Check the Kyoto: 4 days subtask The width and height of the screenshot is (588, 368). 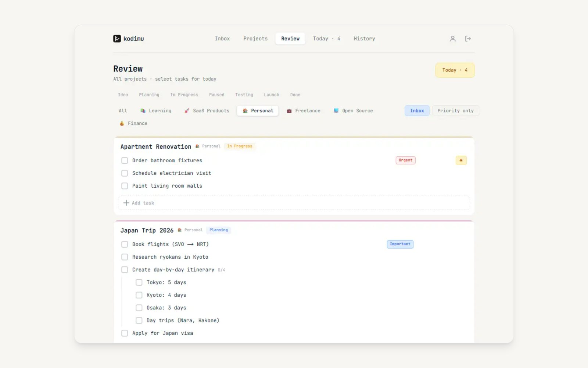pos(139,295)
